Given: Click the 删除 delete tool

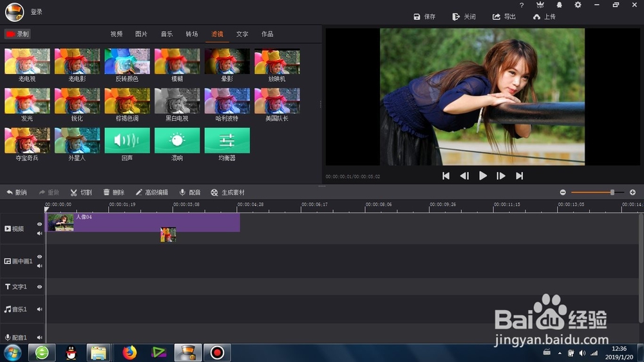Looking at the screenshot, I should [x=114, y=193].
